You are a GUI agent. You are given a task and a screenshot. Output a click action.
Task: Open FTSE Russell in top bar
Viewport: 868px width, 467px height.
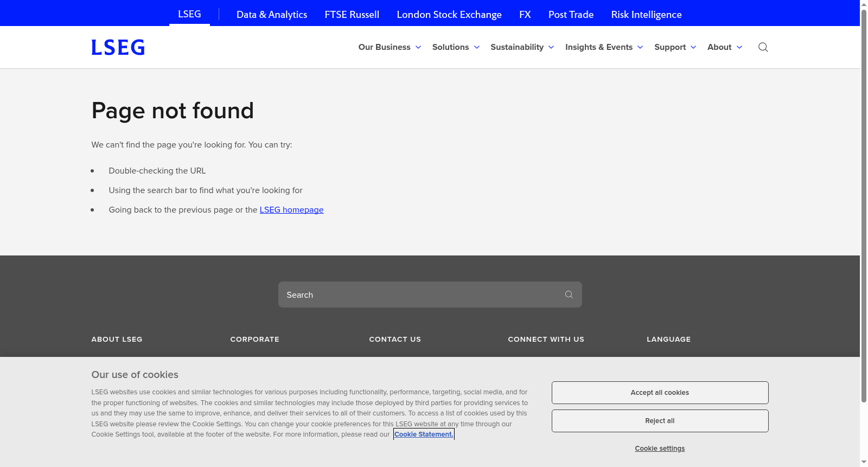click(x=352, y=15)
